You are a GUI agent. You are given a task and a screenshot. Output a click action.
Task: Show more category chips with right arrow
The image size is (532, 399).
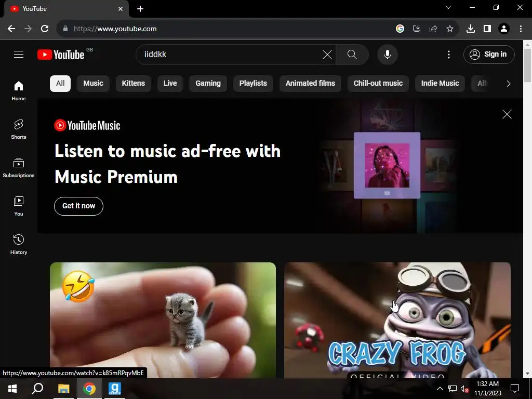(508, 84)
